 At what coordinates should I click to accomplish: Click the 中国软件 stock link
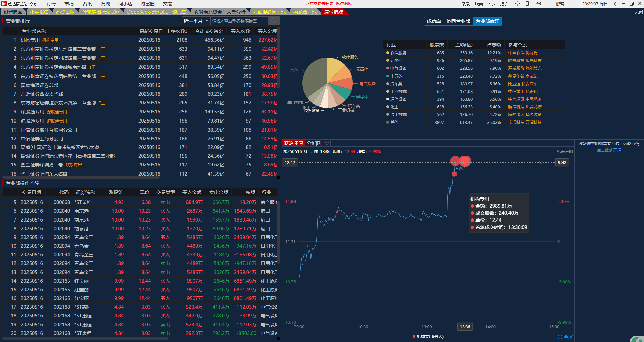tap(516, 53)
